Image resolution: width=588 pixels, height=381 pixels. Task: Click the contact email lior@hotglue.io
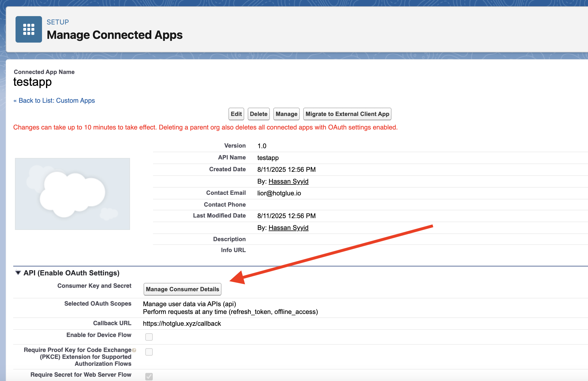point(279,193)
